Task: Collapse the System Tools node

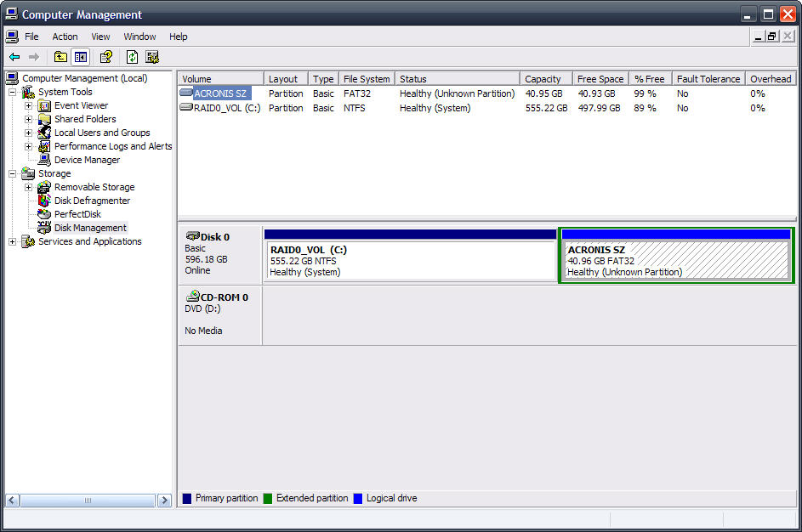Action: click(12, 93)
